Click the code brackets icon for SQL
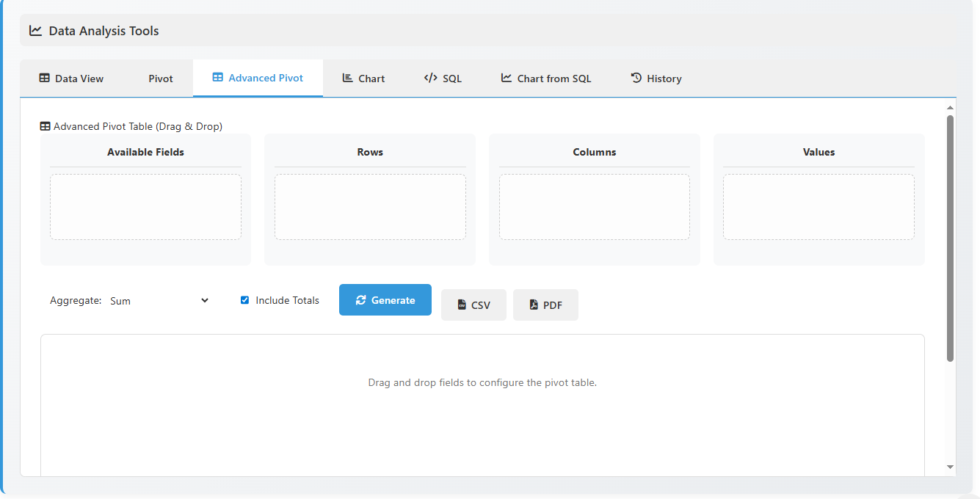This screenshot has height=499, width=980. 431,79
